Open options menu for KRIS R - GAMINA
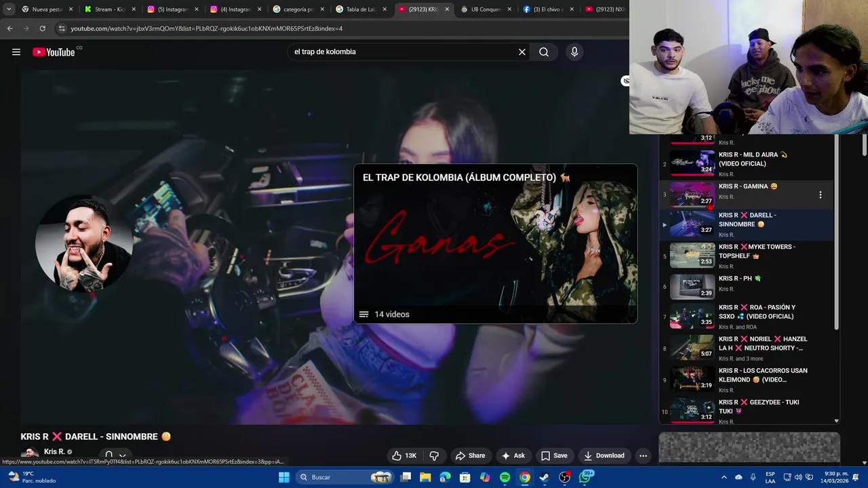This screenshot has height=488, width=868. pyautogui.click(x=820, y=195)
